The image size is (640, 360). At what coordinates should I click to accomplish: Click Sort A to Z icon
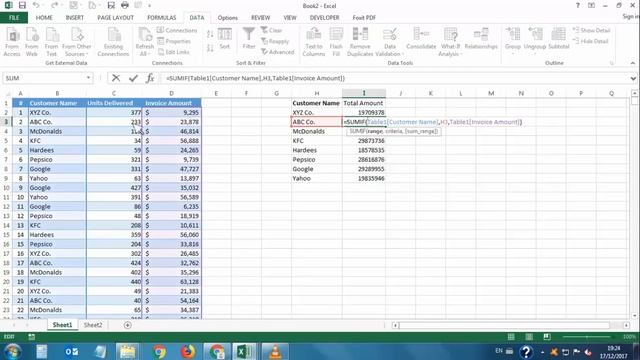[x=210, y=34]
